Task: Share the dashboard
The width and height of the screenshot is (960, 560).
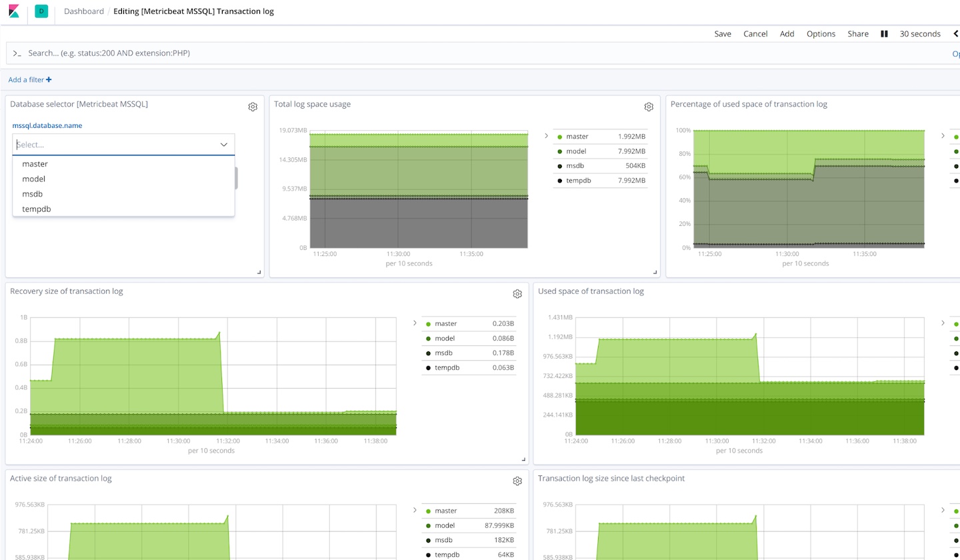Action: (858, 34)
